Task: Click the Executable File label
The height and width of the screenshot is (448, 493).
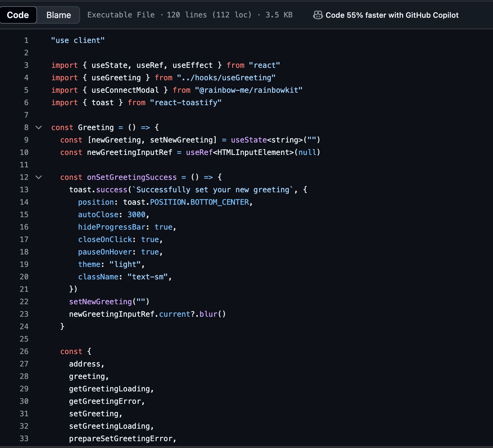Action: pos(121,15)
